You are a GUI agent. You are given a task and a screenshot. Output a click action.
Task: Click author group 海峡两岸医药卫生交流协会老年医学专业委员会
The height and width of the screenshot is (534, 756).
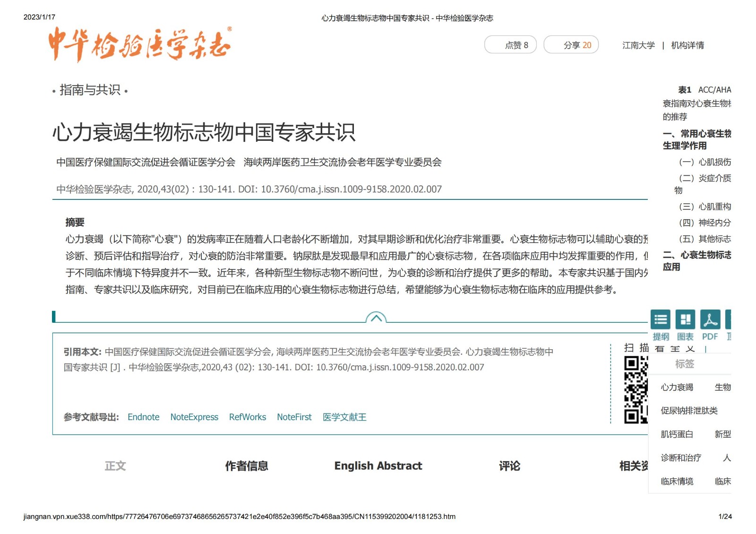pos(343,163)
